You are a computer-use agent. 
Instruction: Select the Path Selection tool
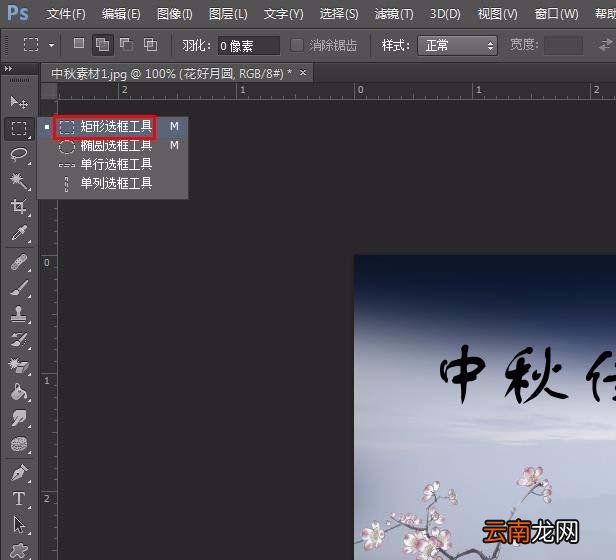(18, 525)
